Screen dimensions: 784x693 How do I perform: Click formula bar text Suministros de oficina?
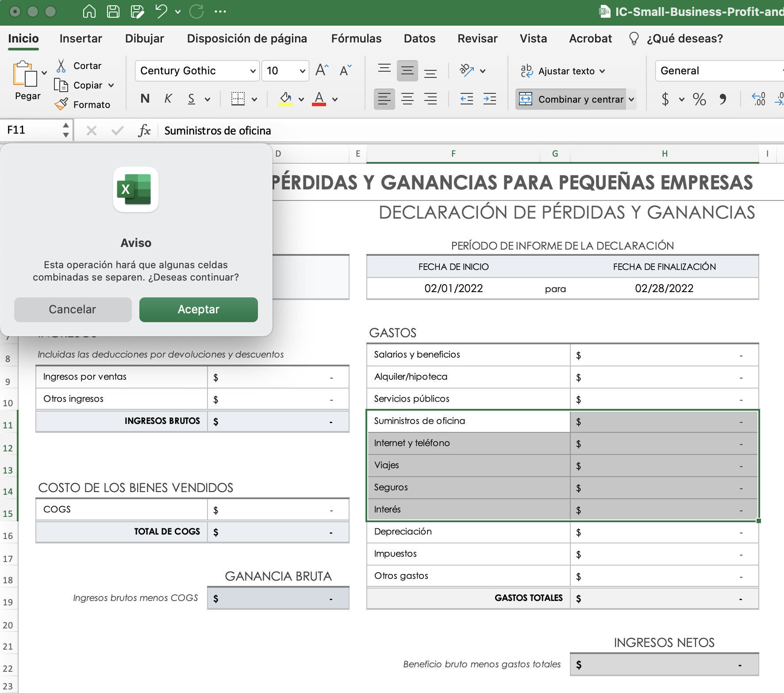click(218, 131)
